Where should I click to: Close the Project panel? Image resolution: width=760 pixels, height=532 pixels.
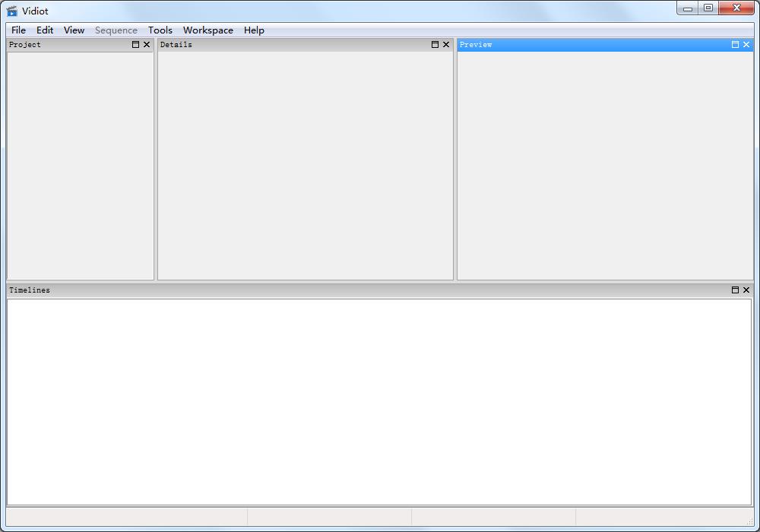pos(147,45)
